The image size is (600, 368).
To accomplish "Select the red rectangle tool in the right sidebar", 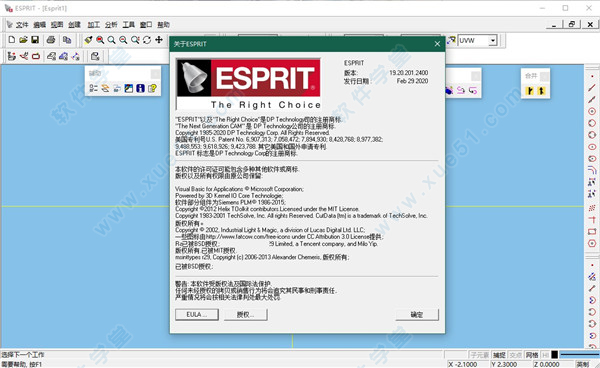I will pyautogui.click(x=592, y=231).
